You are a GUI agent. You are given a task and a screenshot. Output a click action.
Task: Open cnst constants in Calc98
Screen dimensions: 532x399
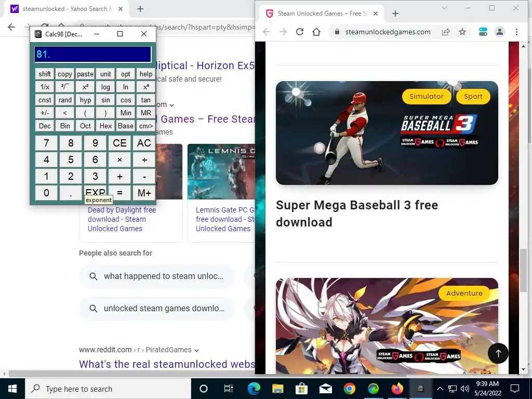point(45,100)
